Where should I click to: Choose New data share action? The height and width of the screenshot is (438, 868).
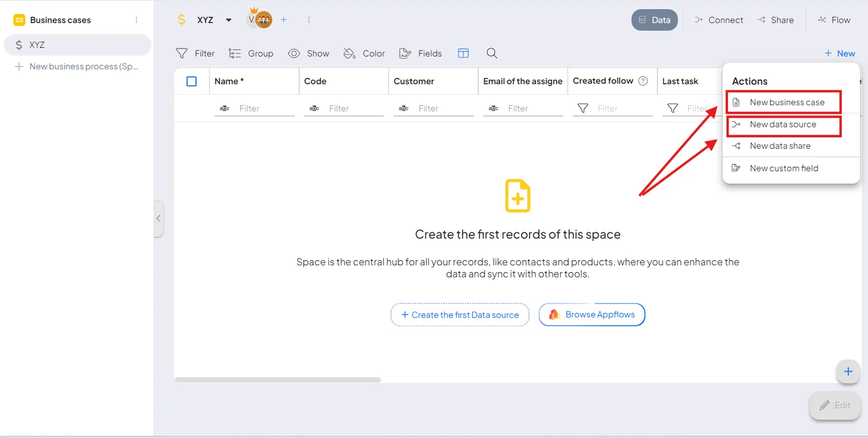[791, 146]
